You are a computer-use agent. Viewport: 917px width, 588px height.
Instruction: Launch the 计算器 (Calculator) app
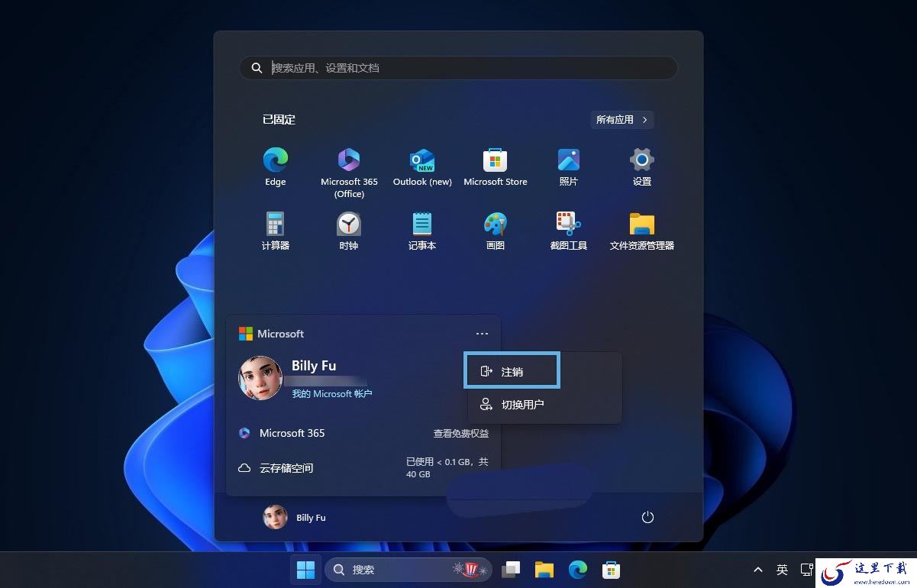tap(276, 231)
